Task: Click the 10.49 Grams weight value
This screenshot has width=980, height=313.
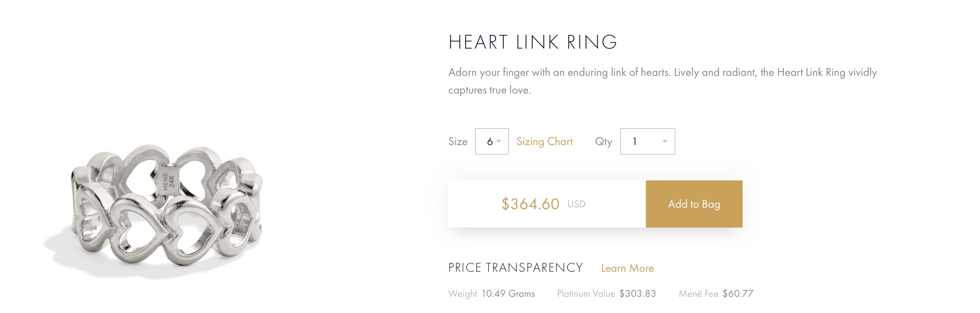Action: click(507, 293)
